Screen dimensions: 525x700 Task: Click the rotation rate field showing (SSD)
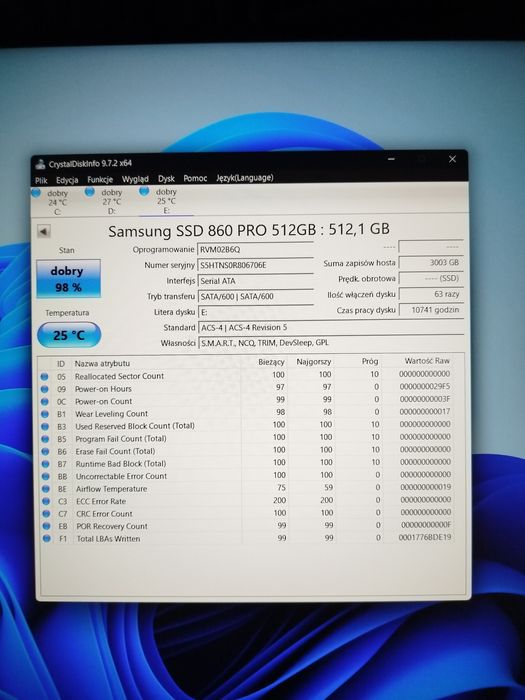(430, 278)
